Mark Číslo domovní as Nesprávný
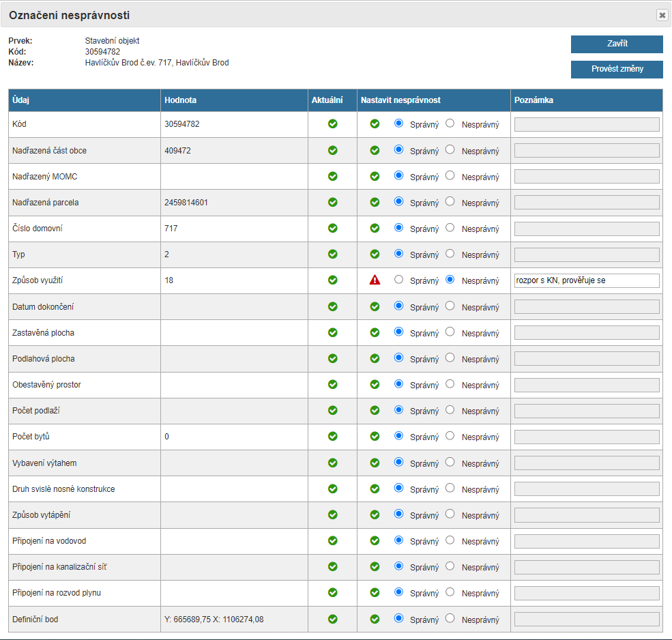The height and width of the screenshot is (640, 672). [x=450, y=227]
